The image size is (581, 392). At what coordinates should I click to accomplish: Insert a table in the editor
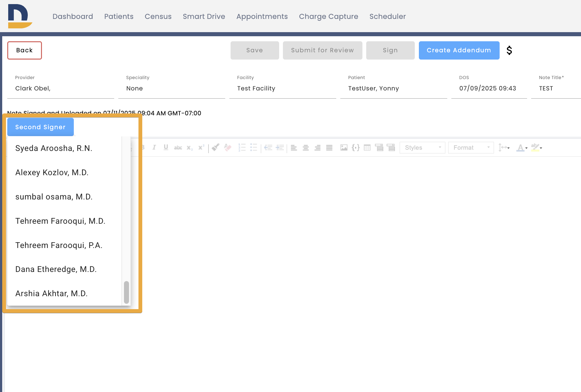(x=367, y=147)
